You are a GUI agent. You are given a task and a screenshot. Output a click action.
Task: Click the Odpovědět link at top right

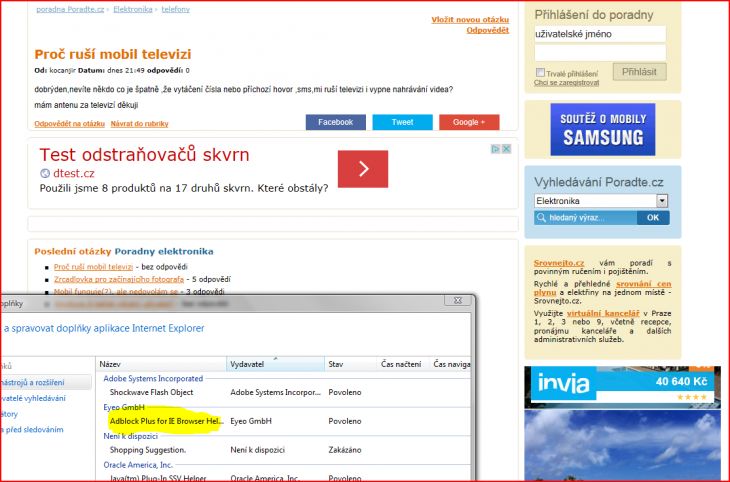click(x=487, y=30)
